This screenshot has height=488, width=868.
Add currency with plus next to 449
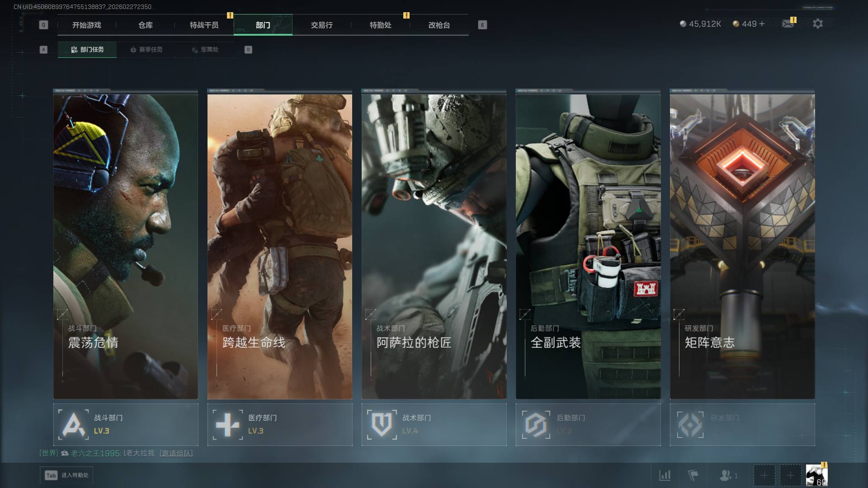(762, 24)
